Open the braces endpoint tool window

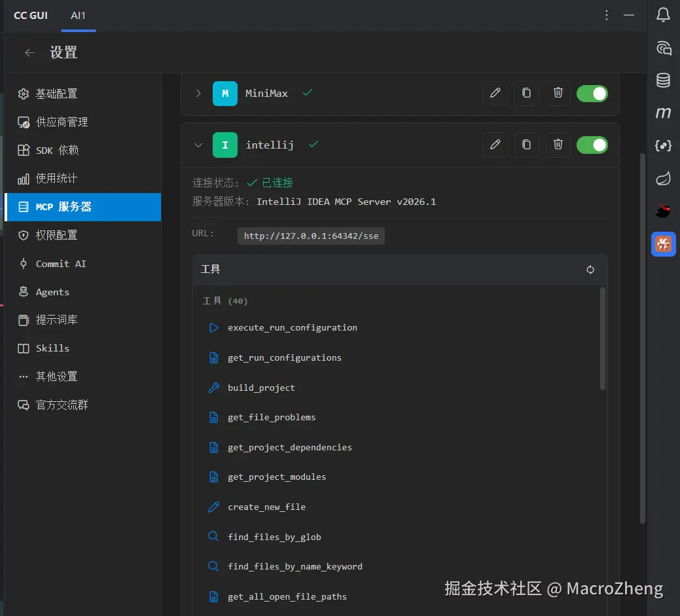click(663, 146)
